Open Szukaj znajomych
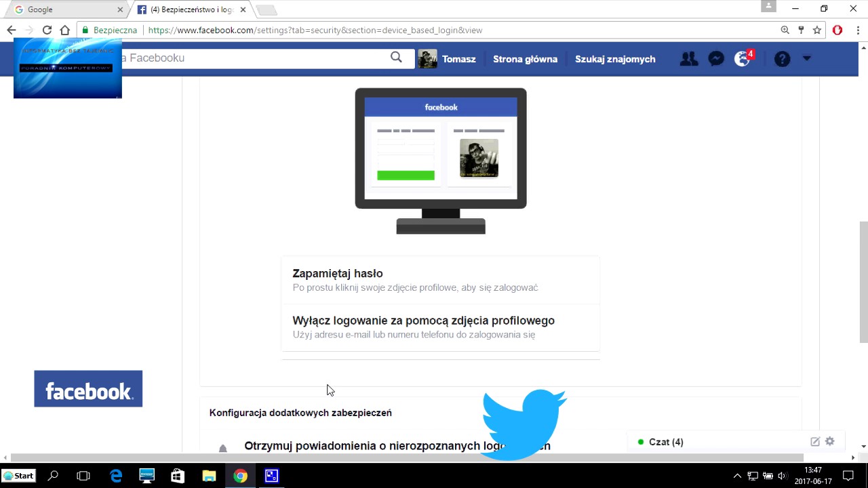This screenshot has width=868, height=488. click(615, 59)
